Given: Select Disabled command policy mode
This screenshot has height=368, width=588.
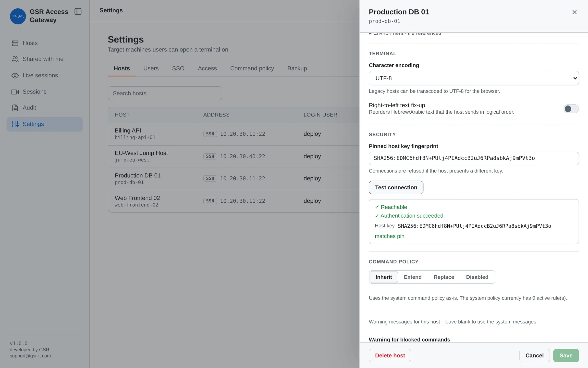Looking at the screenshot, I should coord(477,277).
